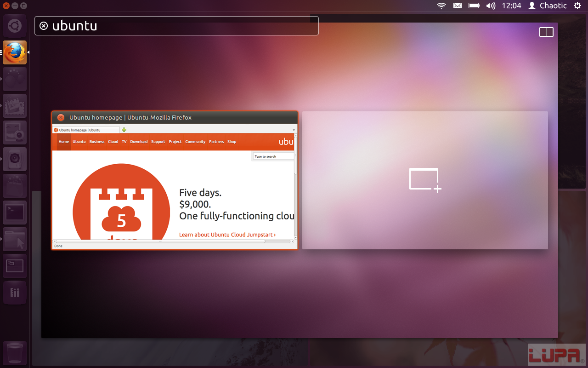Open Partners in the site navigation
588x368 pixels.
click(x=216, y=142)
